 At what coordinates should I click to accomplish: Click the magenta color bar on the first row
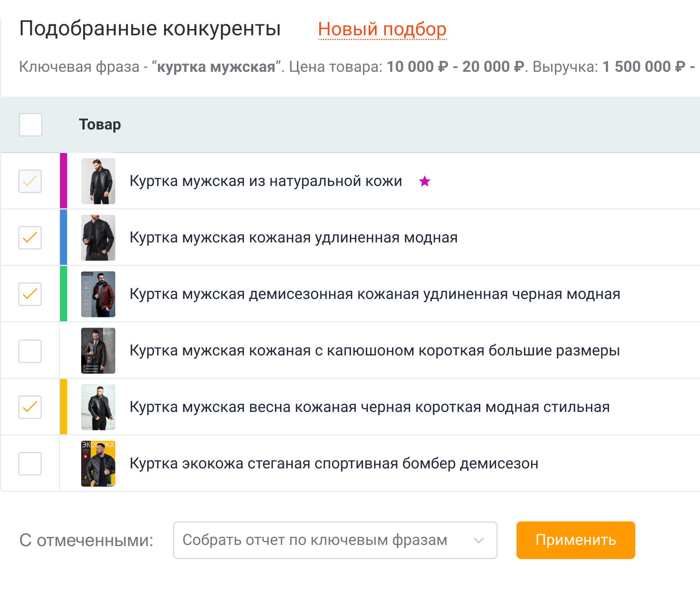click(x=63, y=181)
